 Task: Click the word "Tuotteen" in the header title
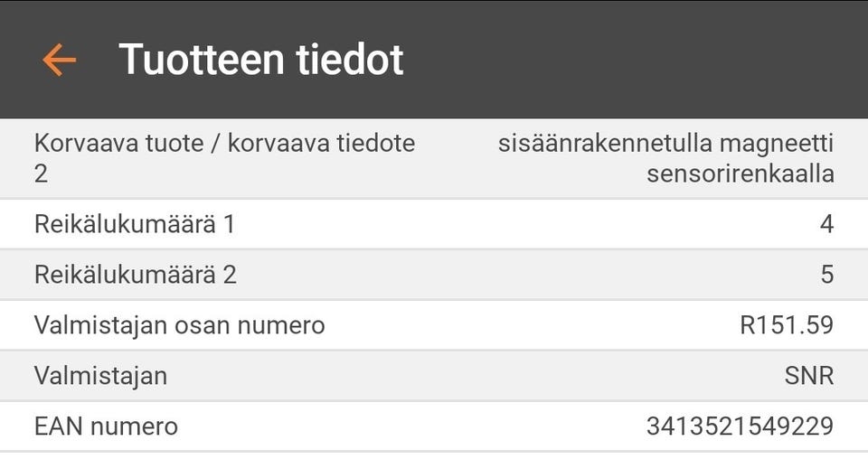(202, 60)
